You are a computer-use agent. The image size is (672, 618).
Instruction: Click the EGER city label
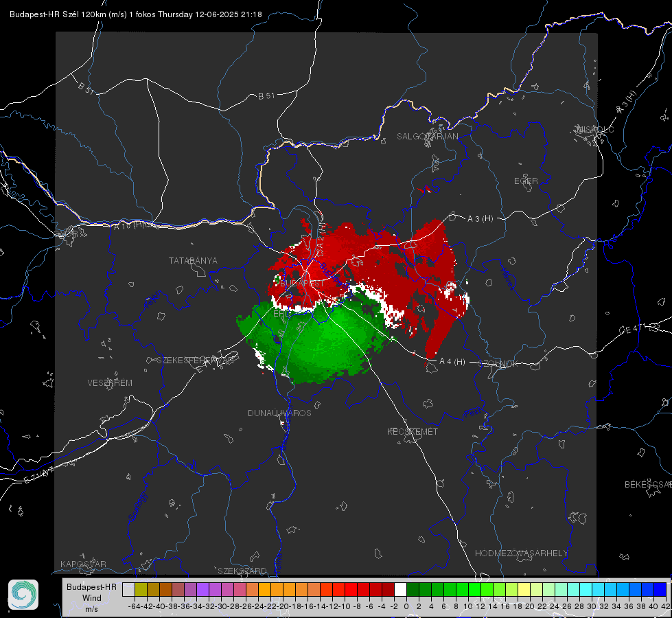click(x=526, y=181)
